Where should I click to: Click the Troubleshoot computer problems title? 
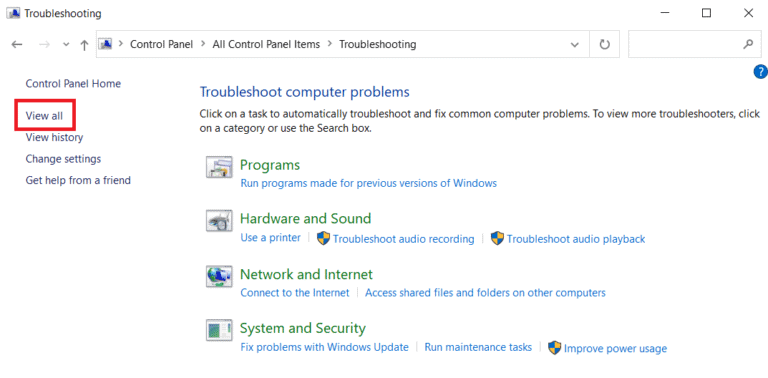coord(305,92)
